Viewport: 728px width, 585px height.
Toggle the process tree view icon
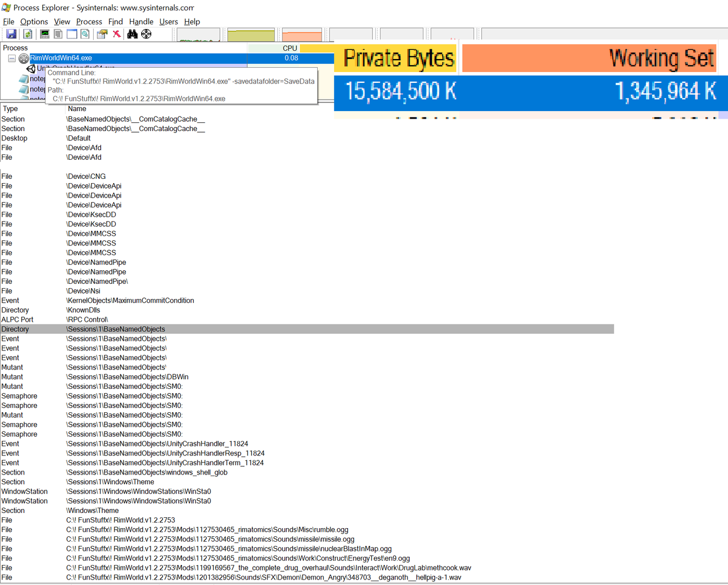tap(58, 34)
